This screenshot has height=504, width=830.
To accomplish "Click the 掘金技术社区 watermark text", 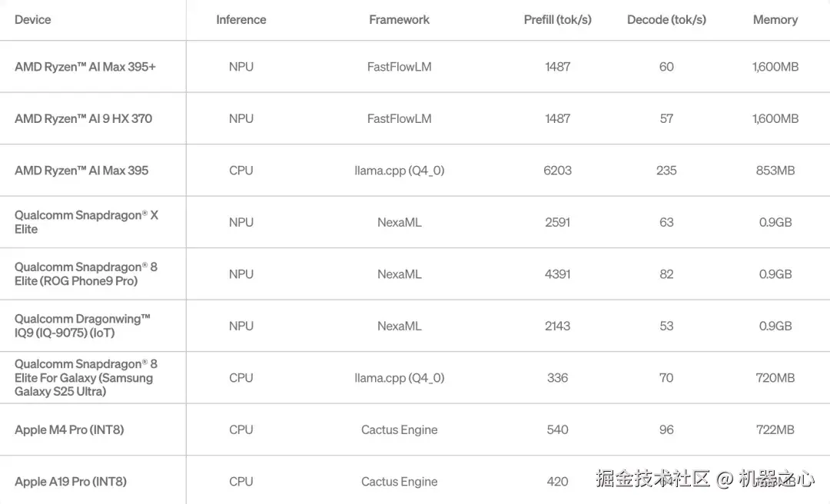I will tap(653, 479).
